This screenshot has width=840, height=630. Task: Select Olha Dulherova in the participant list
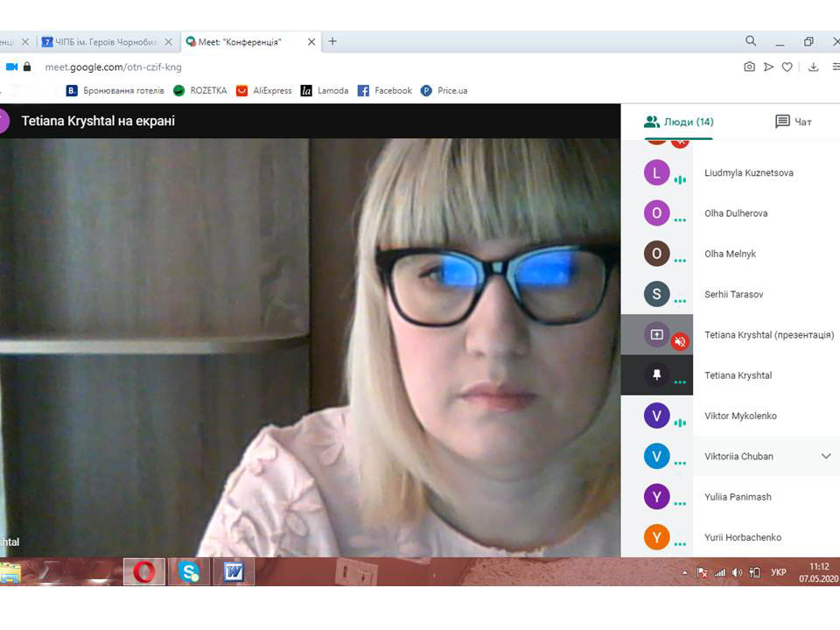pos(736,213)
